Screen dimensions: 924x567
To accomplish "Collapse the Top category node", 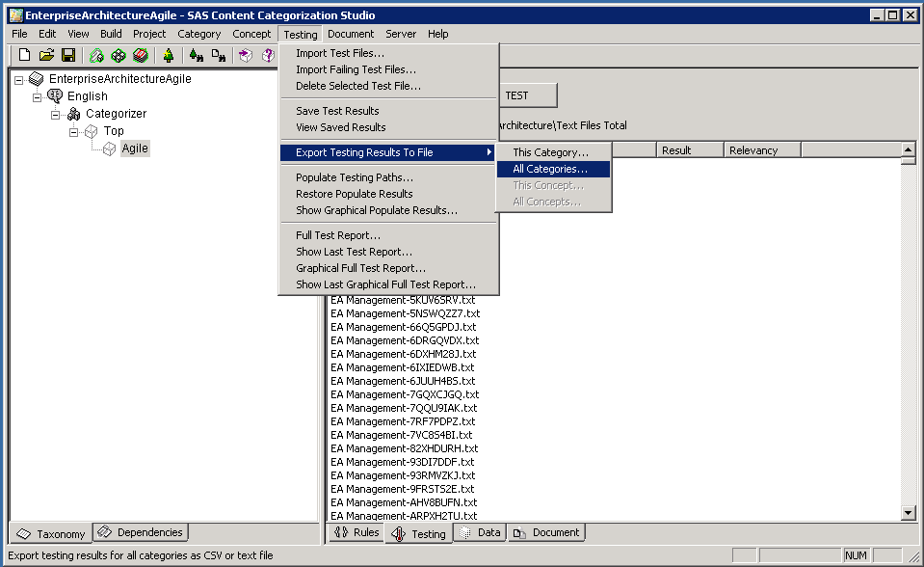I will click(73, 132).
